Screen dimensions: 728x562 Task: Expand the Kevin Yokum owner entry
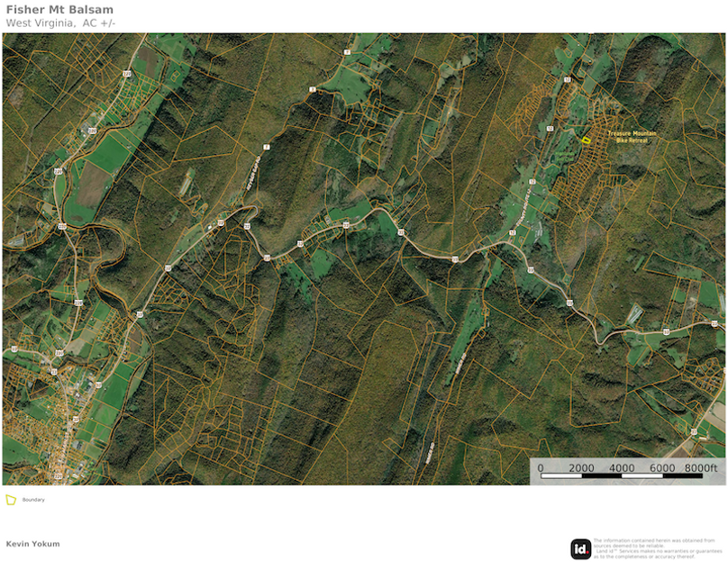click(32, 543)
